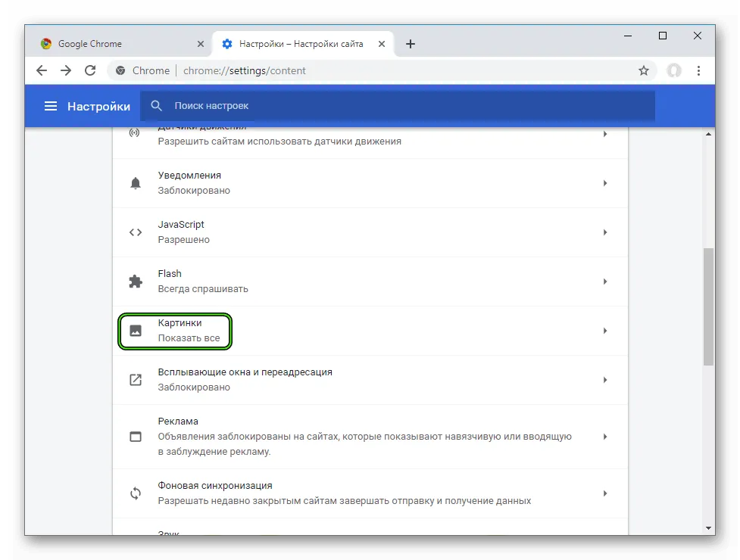Click the bell icon for Уведомления

tap(136, 183)
